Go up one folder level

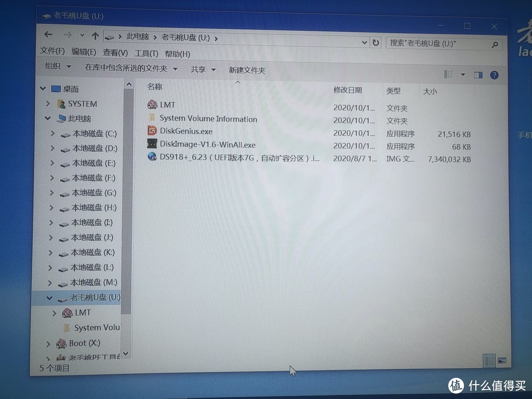tap(96, 35)
